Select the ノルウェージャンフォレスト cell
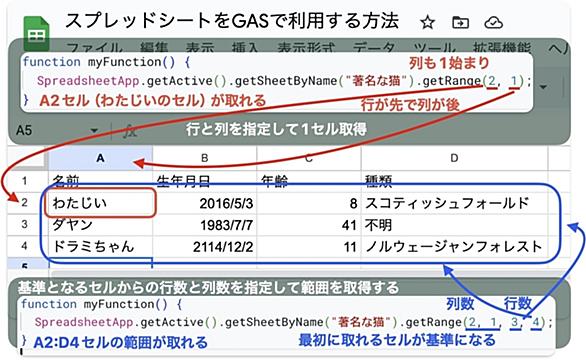Screen dimensions: 586x360 coord(454,246)
